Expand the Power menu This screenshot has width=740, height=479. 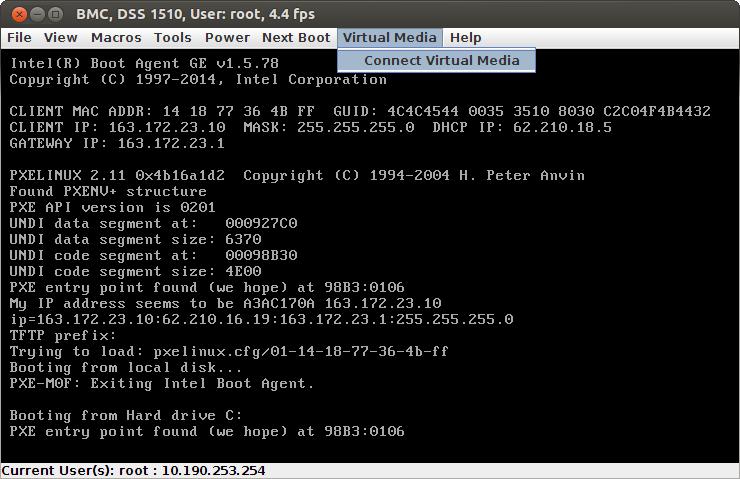[227, 38]
